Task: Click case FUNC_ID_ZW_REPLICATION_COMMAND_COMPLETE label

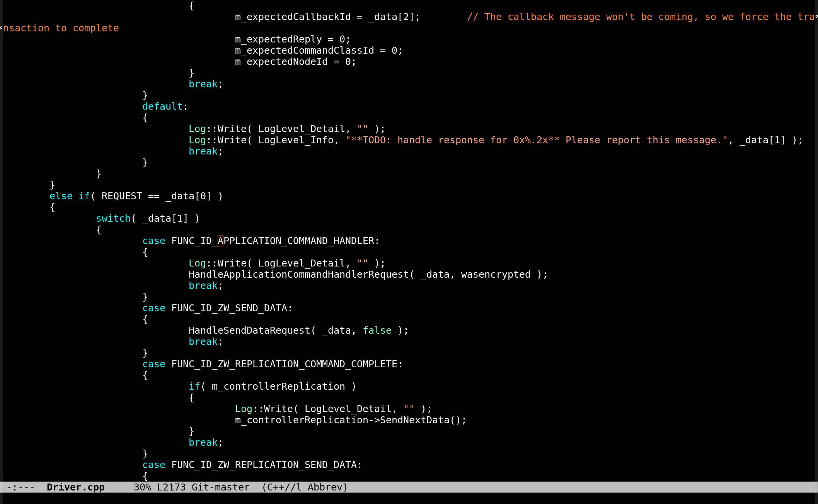Action: (x=273, y=364)
